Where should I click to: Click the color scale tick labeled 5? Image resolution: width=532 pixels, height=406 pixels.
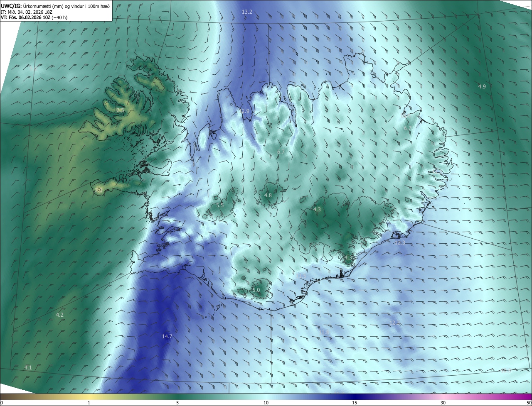(x=177, y=403)
